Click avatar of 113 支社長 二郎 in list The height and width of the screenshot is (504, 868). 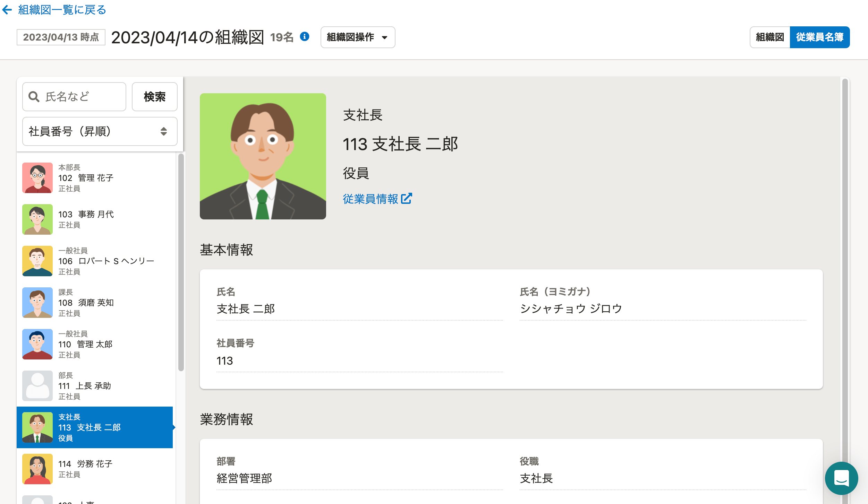(x=37, y=427)
